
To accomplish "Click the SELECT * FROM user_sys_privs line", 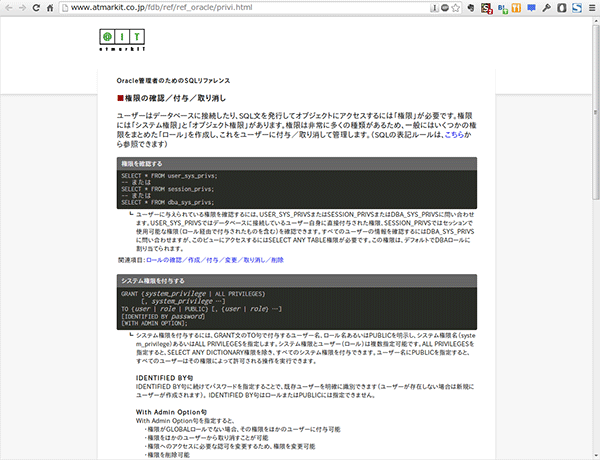I will (x=169, y=176).
